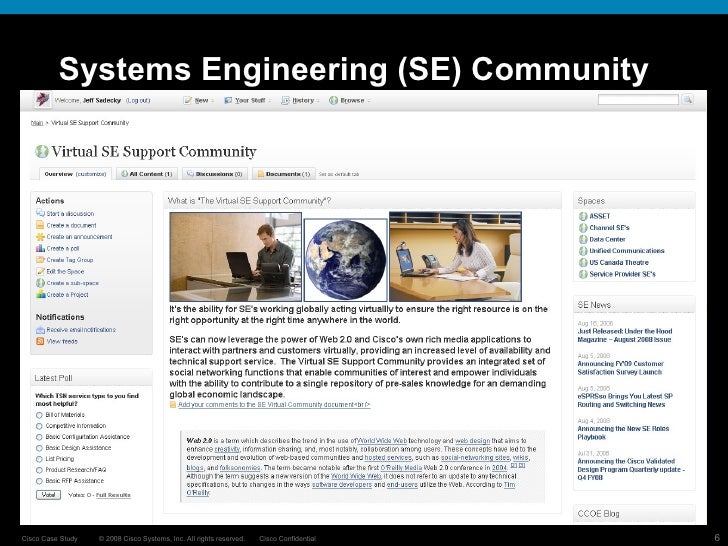Click the email notifications envelope icon
Screen dimensions: 728x546
(x=40, y=330)
